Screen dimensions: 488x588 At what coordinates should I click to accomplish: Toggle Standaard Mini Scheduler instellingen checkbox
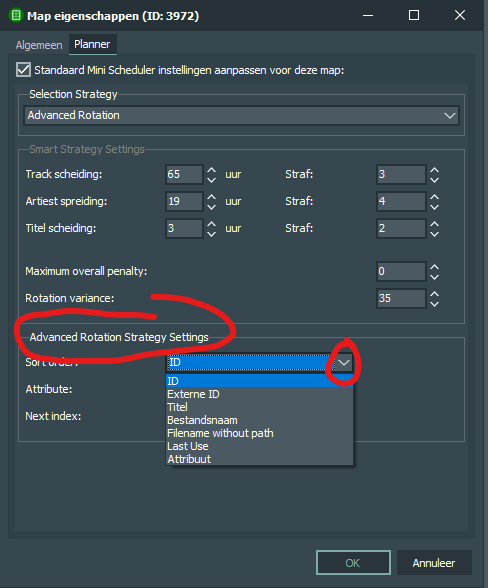point(23,70)
